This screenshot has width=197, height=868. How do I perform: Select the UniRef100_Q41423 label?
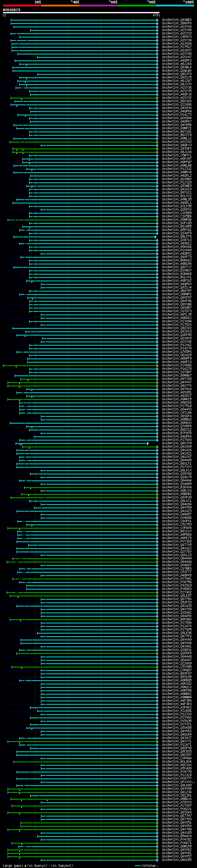point(177,511)
